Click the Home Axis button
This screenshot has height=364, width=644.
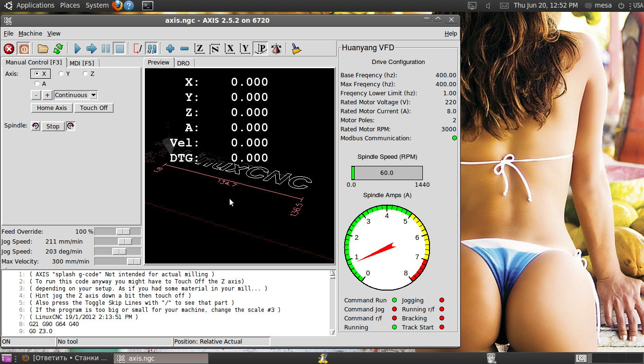point(52,108)
